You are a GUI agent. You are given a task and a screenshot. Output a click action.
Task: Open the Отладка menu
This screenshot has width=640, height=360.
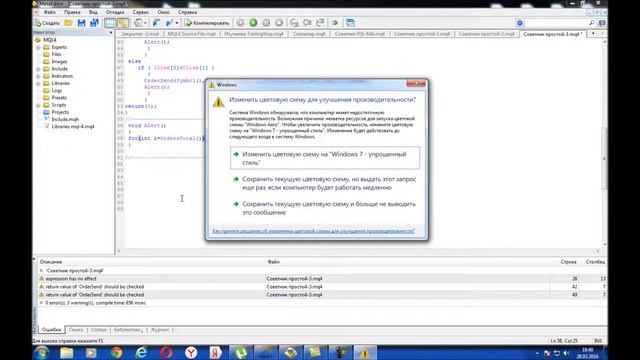pos(115,12)
